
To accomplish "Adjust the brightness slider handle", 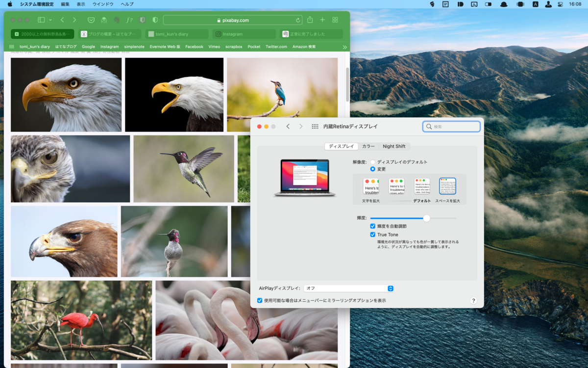I will 426,218.
